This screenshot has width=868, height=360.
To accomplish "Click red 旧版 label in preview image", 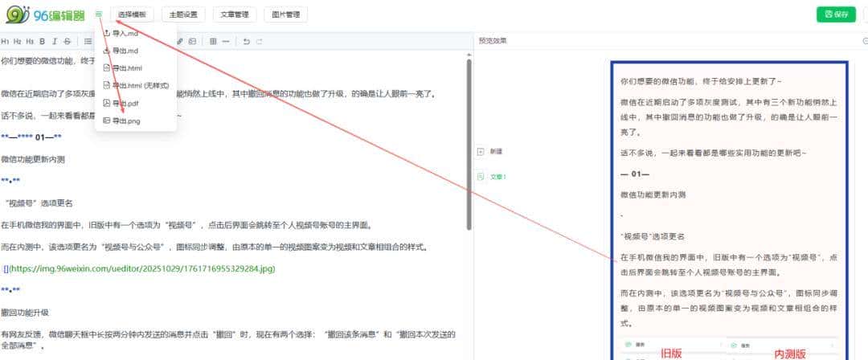I will pos(671,354).
